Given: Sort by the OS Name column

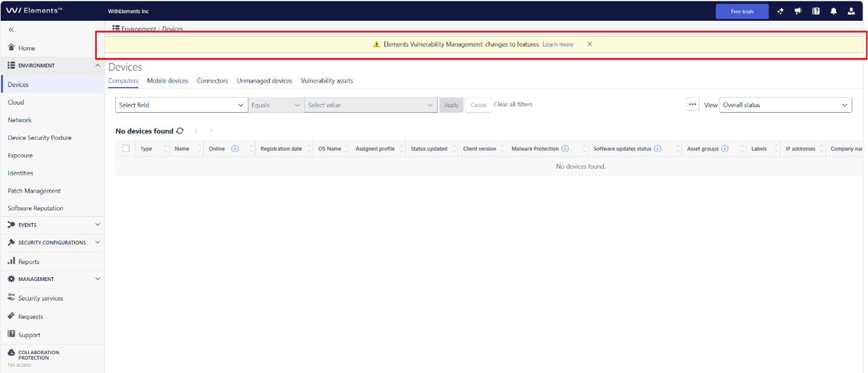Looking at the screenshot, I should pos(329,149).
